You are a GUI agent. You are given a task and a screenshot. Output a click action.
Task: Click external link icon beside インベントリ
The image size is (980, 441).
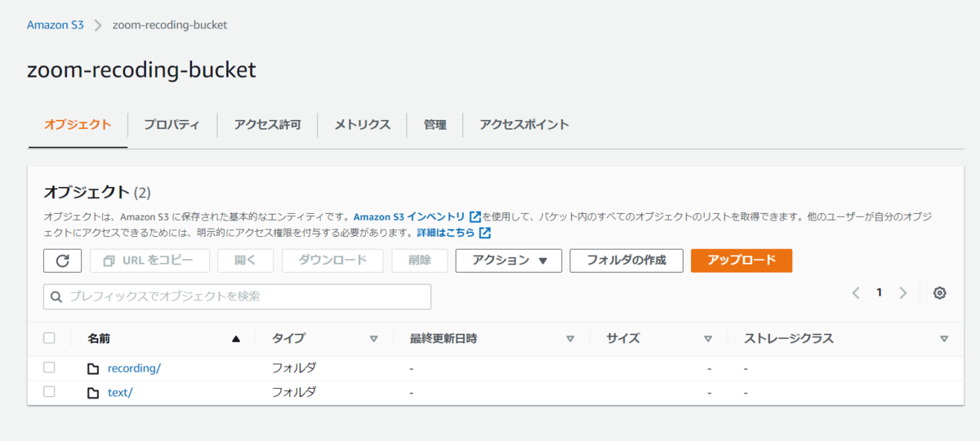[x=475, y=217]
